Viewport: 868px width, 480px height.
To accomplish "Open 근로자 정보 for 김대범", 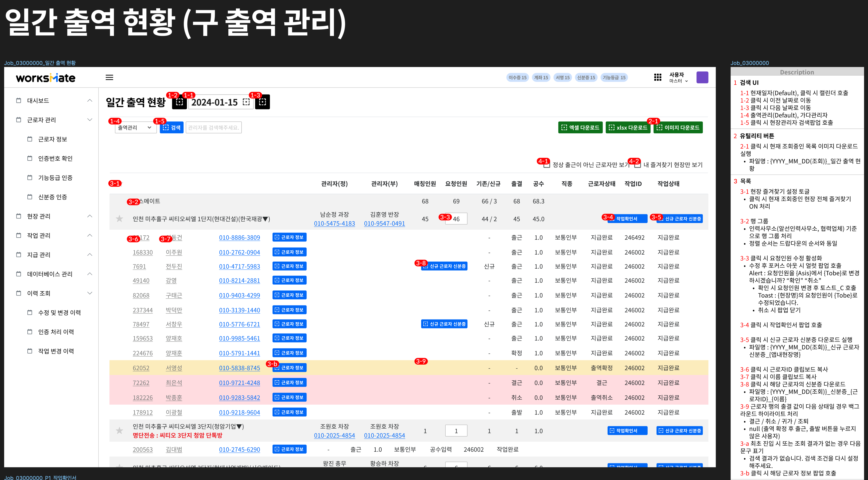I will tap(289, 449).
